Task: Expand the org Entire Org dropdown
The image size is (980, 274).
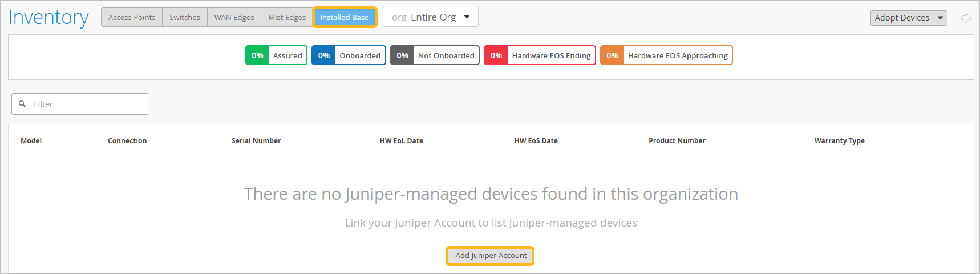Action: coord(431,17)
